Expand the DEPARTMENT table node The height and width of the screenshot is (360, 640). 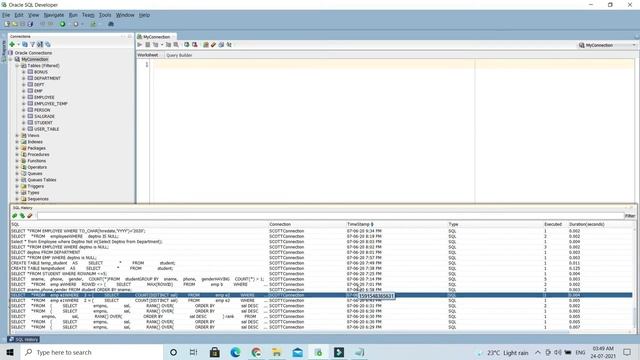point(24,78)
